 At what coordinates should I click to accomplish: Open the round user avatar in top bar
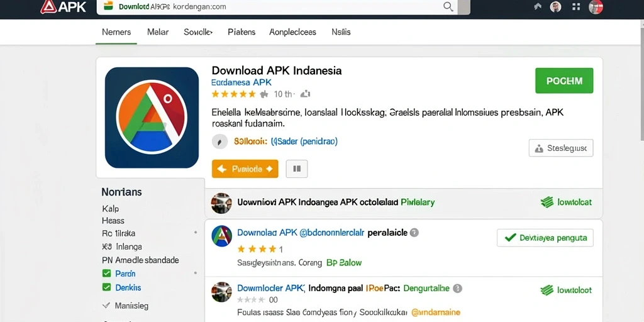556,6
